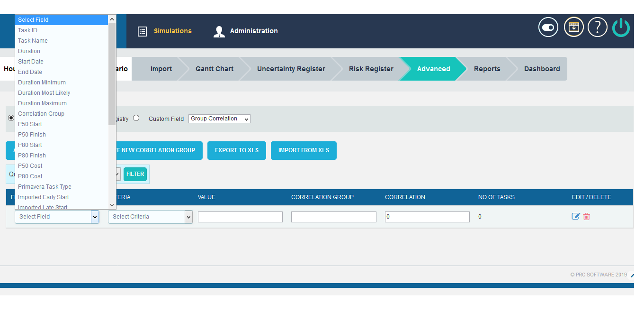
Task: Open the Group Correlation dropdown
Action: coord(219,119)
